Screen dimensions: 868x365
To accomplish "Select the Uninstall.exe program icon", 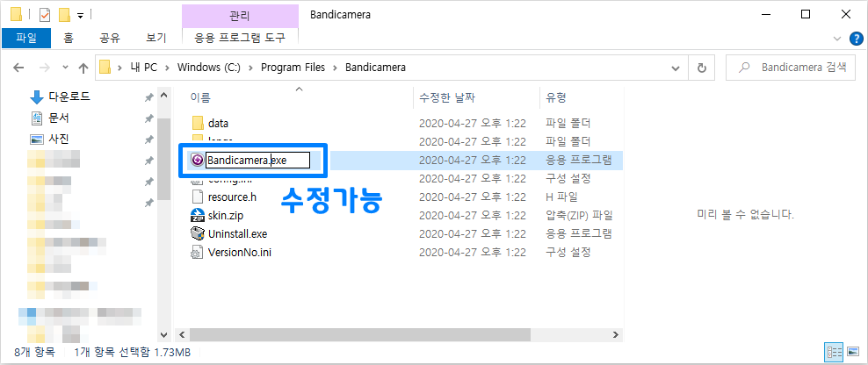I will tap(198, 234).
